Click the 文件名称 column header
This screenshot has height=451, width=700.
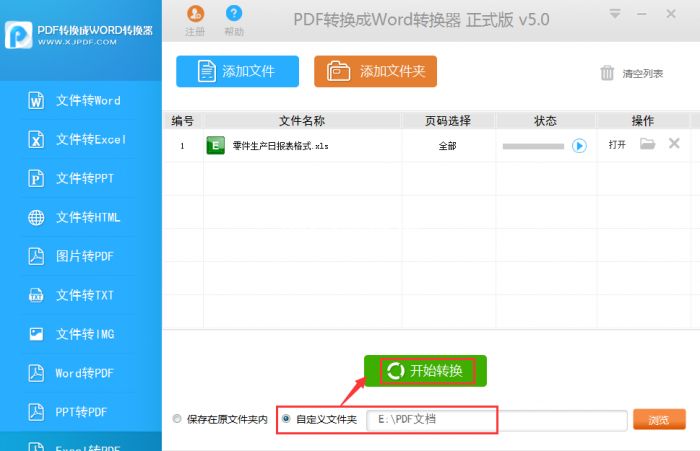[x=302, y=121]
